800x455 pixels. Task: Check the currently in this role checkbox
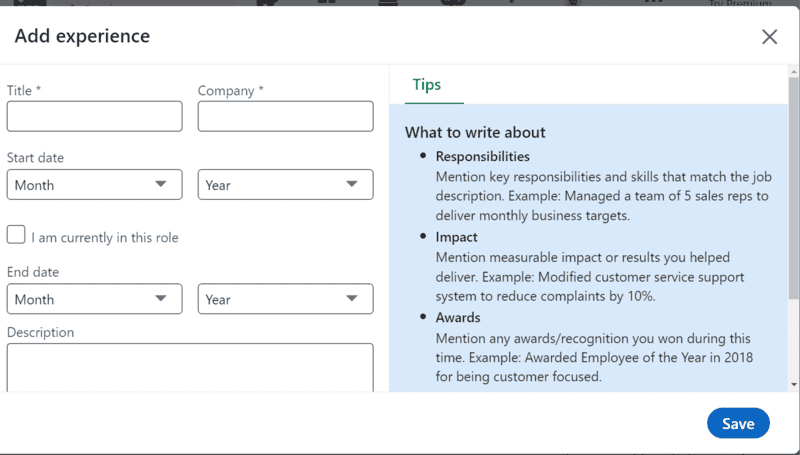[16, 235]
